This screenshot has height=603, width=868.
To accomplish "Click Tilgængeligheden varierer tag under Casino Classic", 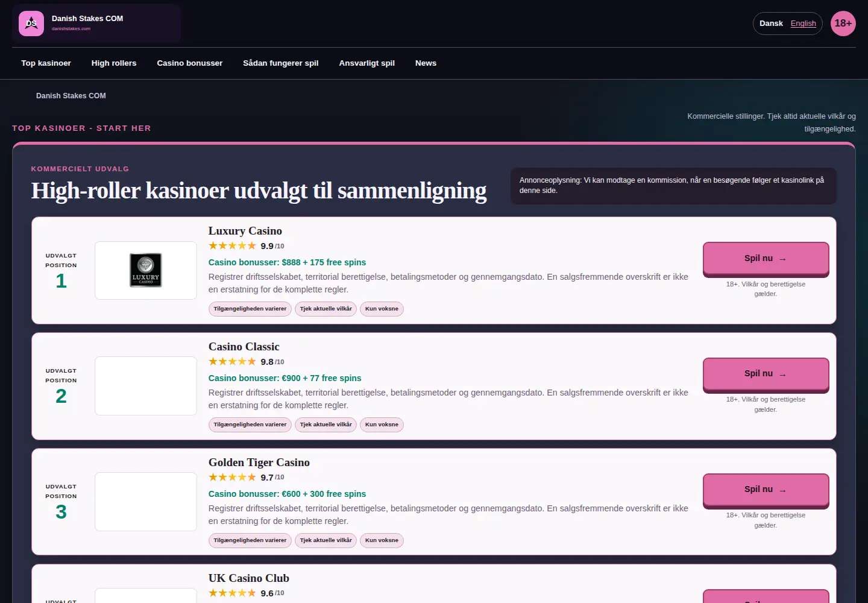I will [x=250, y=425].
